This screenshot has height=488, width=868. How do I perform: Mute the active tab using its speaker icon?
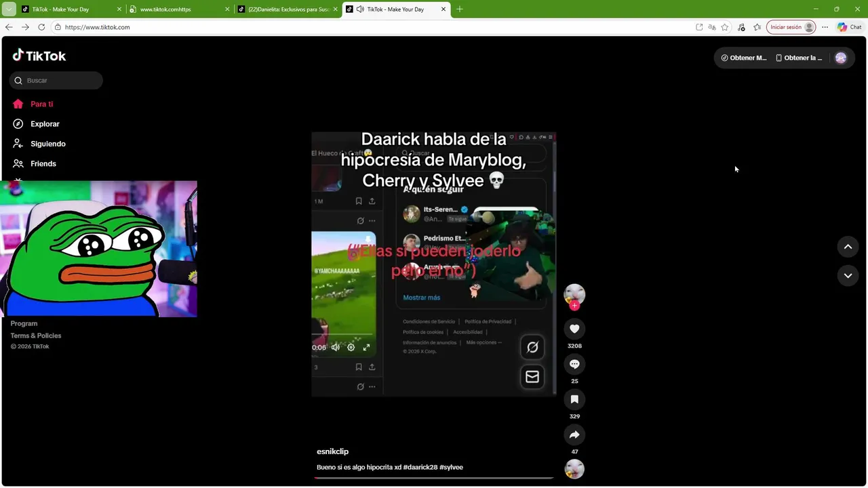(x=360, y=9)
